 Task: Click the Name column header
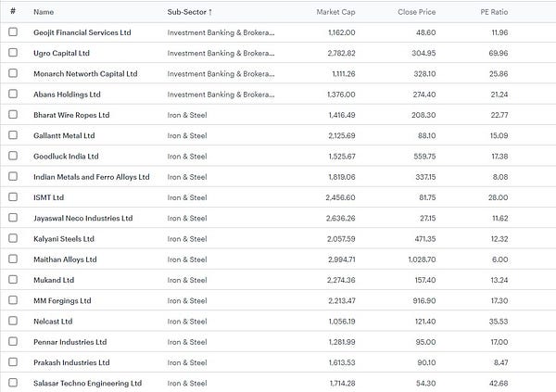pyautogui.click(x=44, y=12)
